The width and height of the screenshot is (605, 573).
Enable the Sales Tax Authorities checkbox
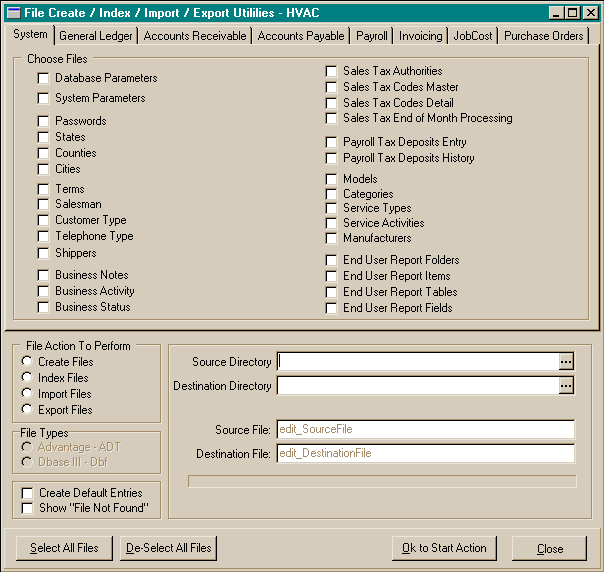pyautogui.click(x=332, y=71)
